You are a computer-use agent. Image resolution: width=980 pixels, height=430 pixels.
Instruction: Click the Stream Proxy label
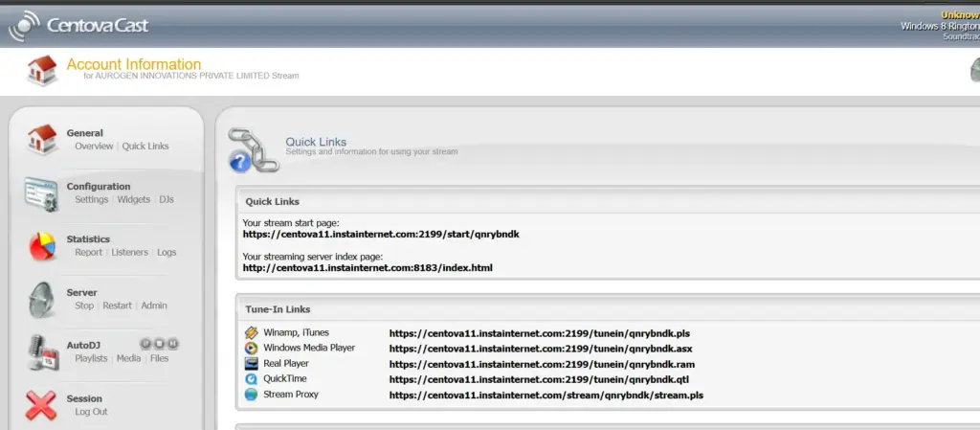(x=291, y=395)
